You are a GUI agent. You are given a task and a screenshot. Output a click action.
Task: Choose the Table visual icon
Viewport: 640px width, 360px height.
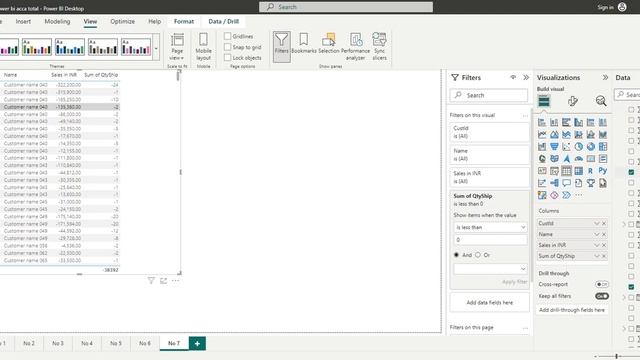point(567,171)
